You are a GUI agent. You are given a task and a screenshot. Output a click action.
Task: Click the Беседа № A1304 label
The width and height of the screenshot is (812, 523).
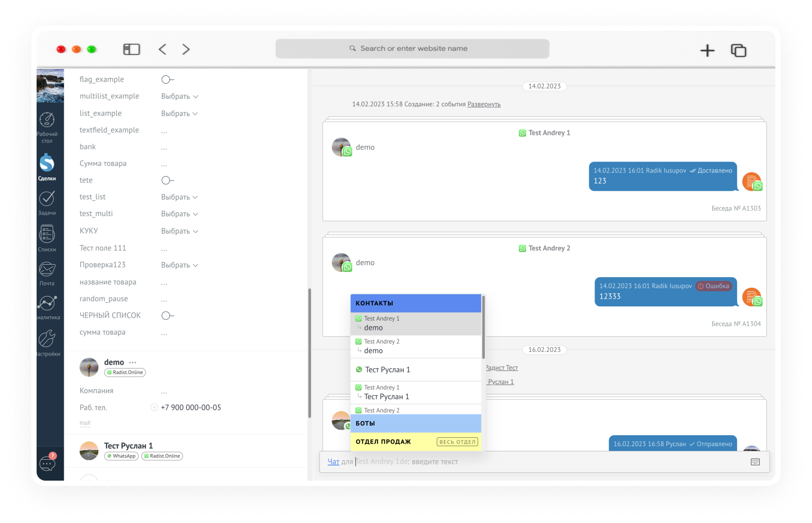click(736, 324)
